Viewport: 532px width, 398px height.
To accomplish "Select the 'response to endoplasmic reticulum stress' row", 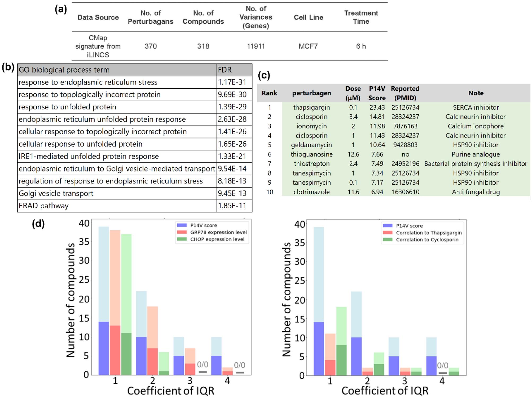I will click(135, 82).
